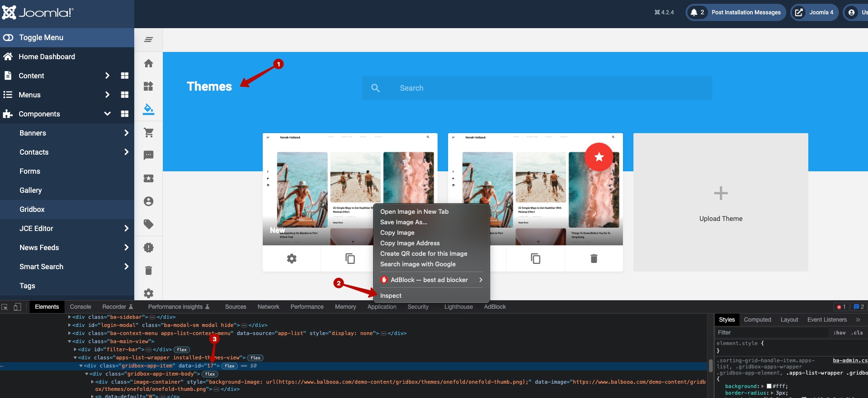Choose Save Image As...
The height and width of the screenshot is (398, 868).
pyautogui.click(x=404, y=222)
